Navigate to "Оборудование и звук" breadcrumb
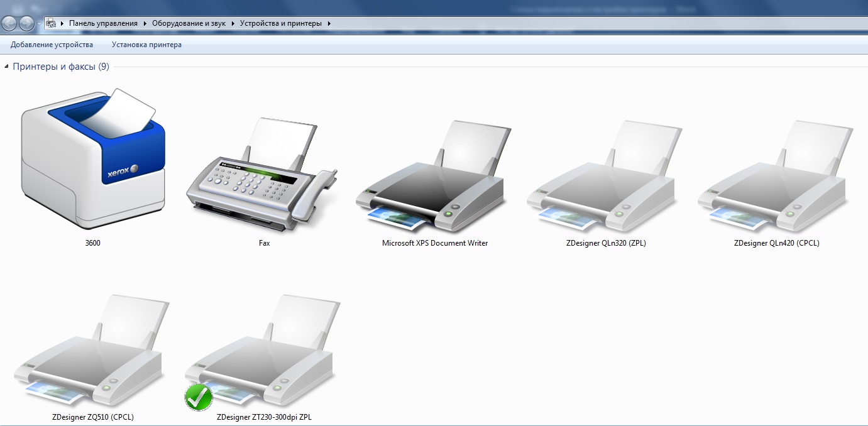Image resolution: width=868 pixels, height=426 pixels. pos(189,23)
